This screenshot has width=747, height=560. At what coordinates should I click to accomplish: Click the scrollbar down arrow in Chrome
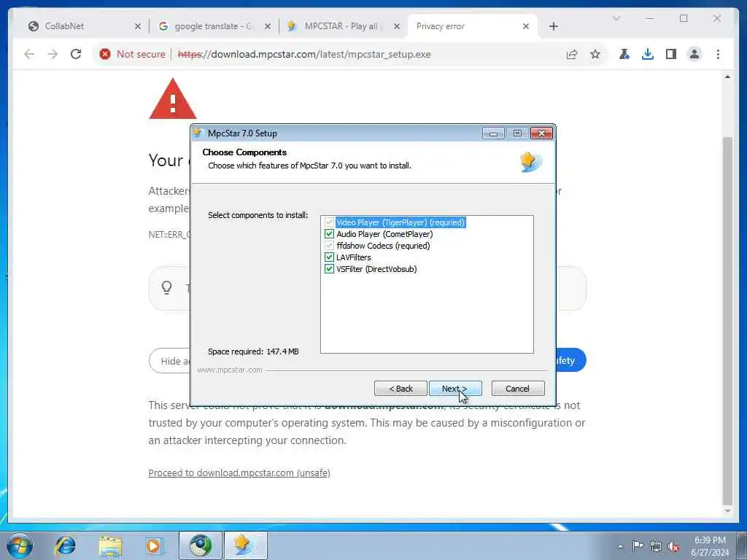coord(727,511)
